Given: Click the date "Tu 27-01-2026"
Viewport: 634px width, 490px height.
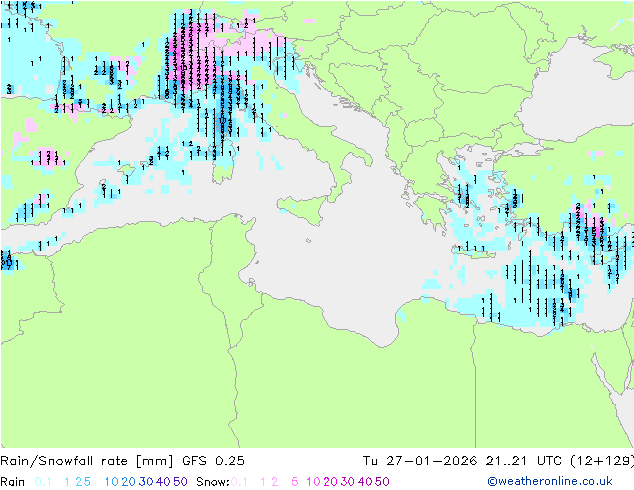Looking at the screenshot, I should (x=420, y=461).
